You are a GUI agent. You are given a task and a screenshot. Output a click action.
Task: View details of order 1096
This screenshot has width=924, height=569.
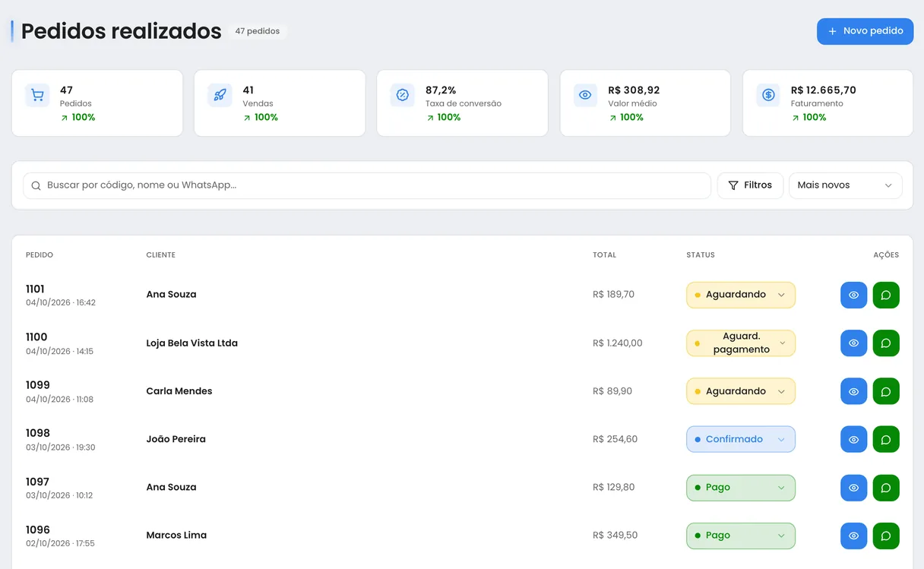(x=853, y=536)
